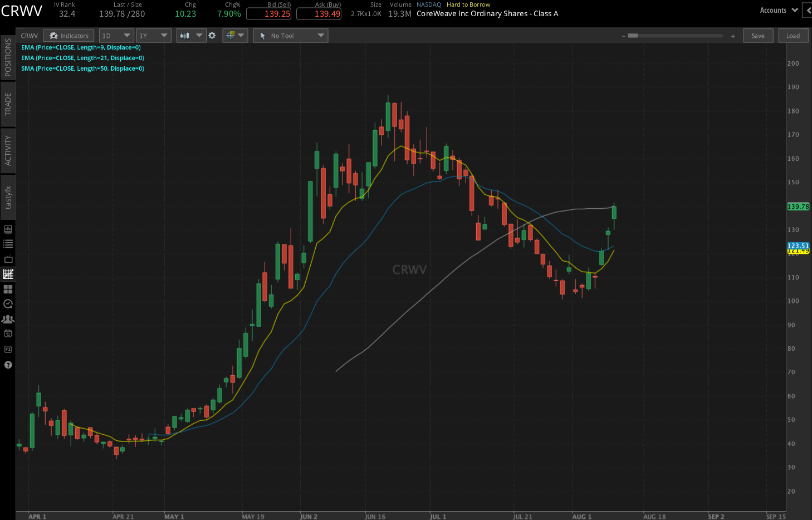Open the chart settings gear icon
Viewport: 812px width, 520px height.
click(x=212, y=35)
